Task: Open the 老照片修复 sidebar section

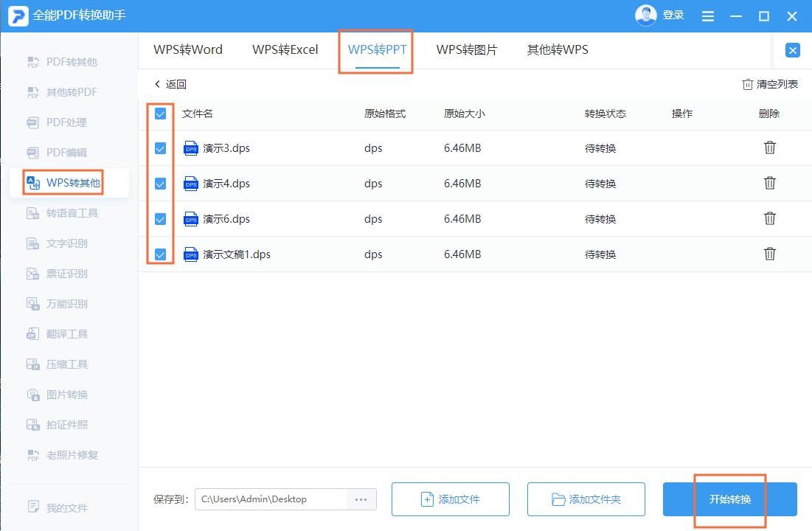Action: click(62, 455)
